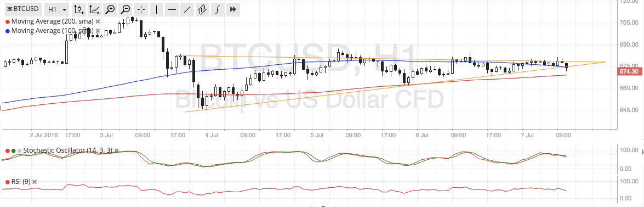The image size is (644, 207).
Task: Select the trend line drawing tool
Action: (x=187, y=9)
